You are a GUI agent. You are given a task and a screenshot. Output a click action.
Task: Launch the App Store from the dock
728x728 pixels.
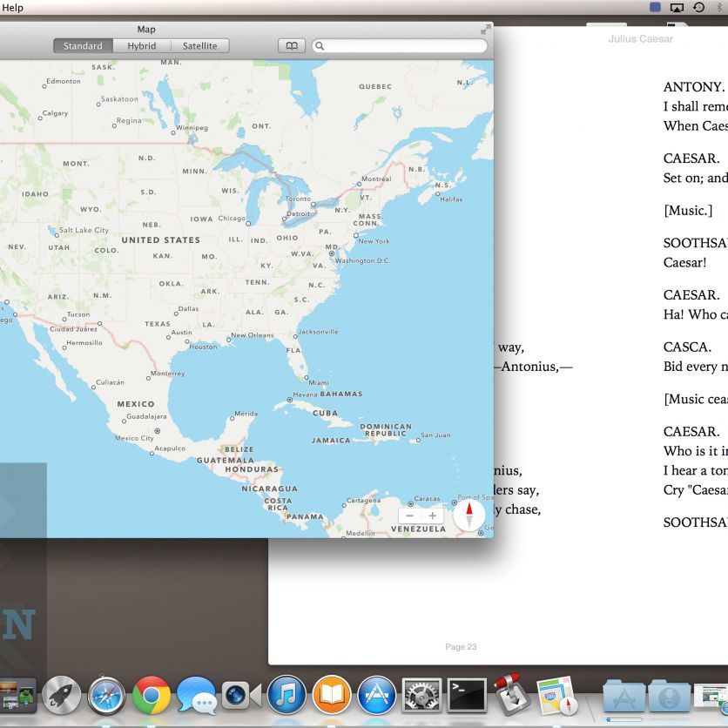click(x=377, y=696)
